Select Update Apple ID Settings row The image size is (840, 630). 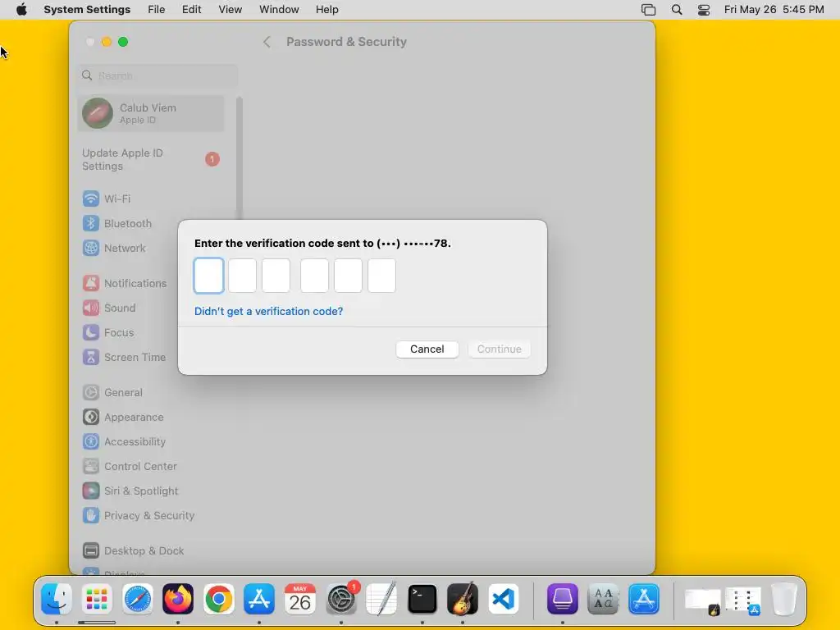point(151,160)
